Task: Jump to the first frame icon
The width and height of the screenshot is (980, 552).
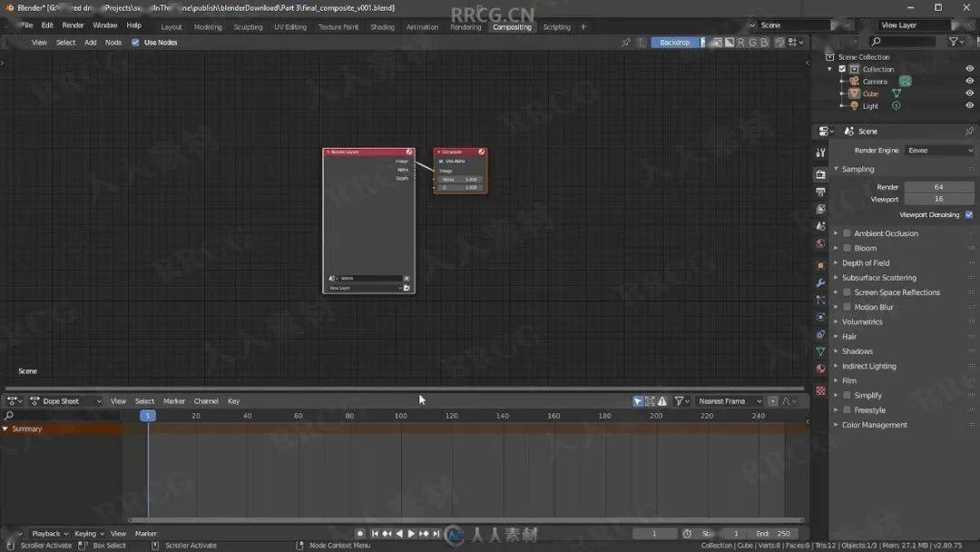Action: [x=375, y=533]
